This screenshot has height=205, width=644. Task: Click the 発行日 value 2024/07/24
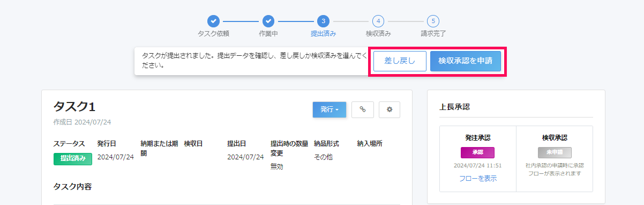tap(116, 157)
